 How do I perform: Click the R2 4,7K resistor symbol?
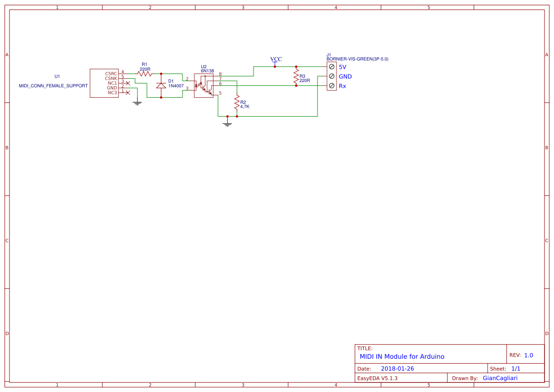pyautogui.click(x=236, y=102)
